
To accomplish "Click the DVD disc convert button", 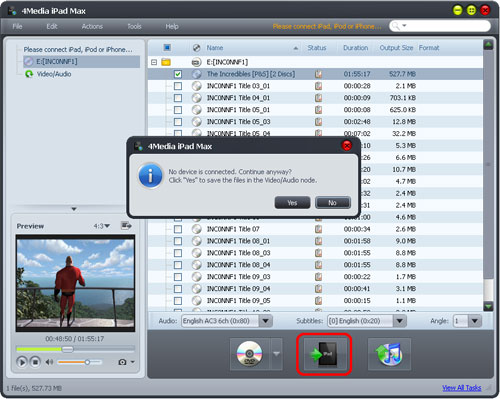I will click(250, 354).
